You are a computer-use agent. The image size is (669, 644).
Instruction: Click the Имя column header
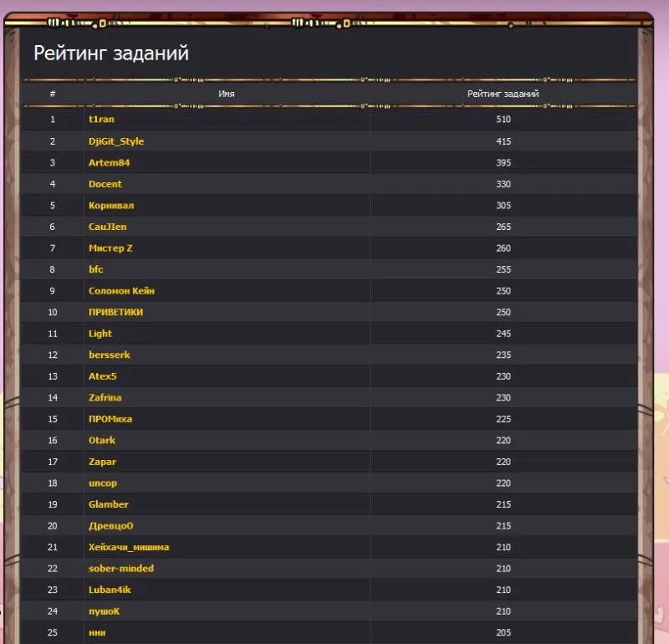pyautogui.click(x=226, y=95)
